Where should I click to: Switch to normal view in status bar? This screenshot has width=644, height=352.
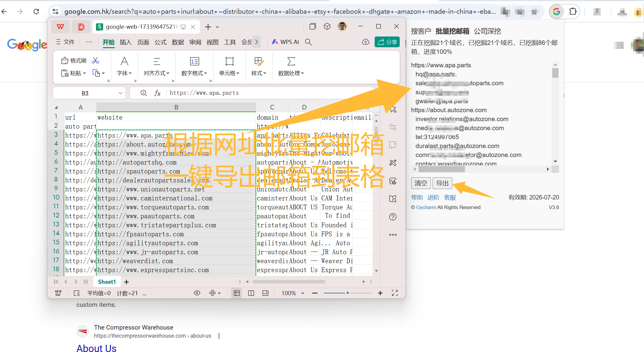[237, 293]
